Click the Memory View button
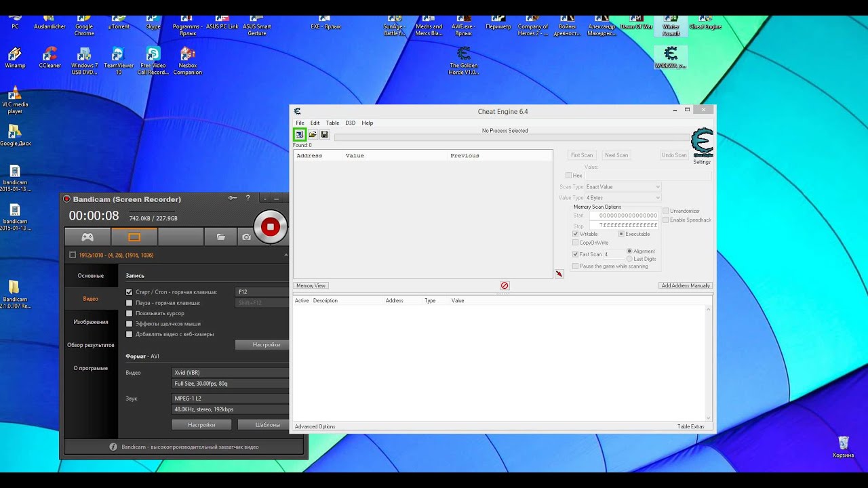 (x=311, y=286)
